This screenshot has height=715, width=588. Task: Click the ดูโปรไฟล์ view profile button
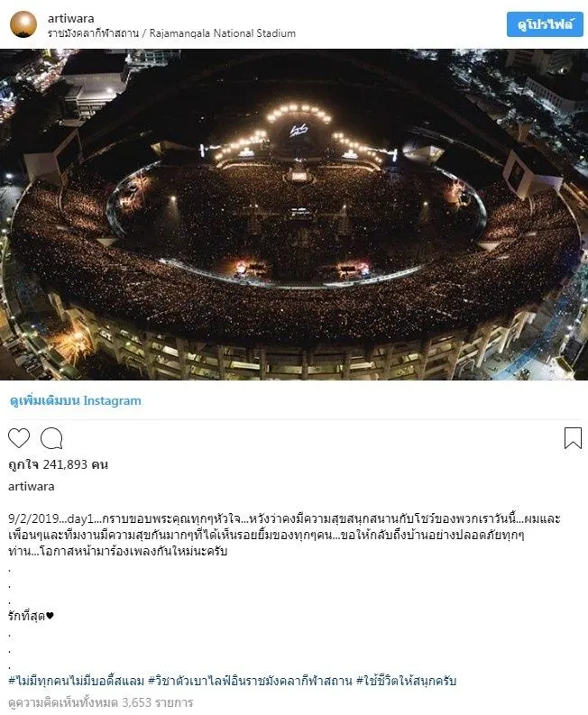tap(545, 24)
